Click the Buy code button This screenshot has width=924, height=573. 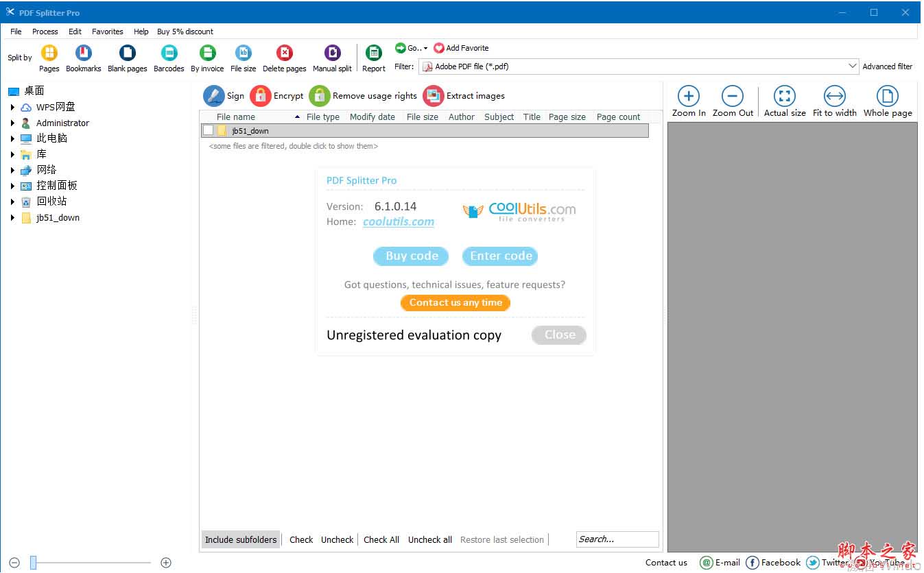(411, 256)
